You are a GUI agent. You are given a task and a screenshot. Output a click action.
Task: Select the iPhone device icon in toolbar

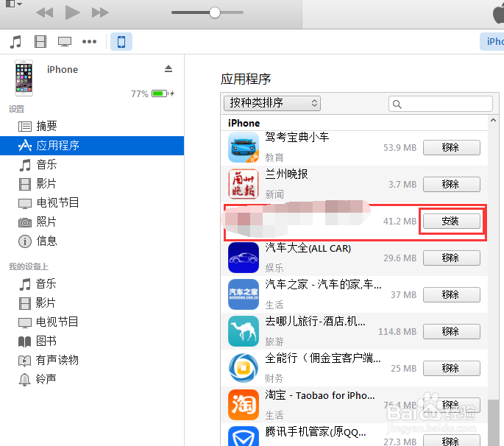click(121, 41)
